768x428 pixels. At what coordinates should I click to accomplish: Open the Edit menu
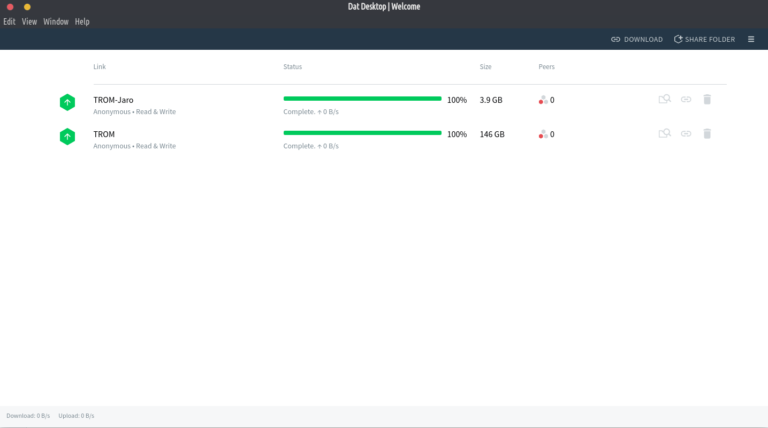(9, 21)
